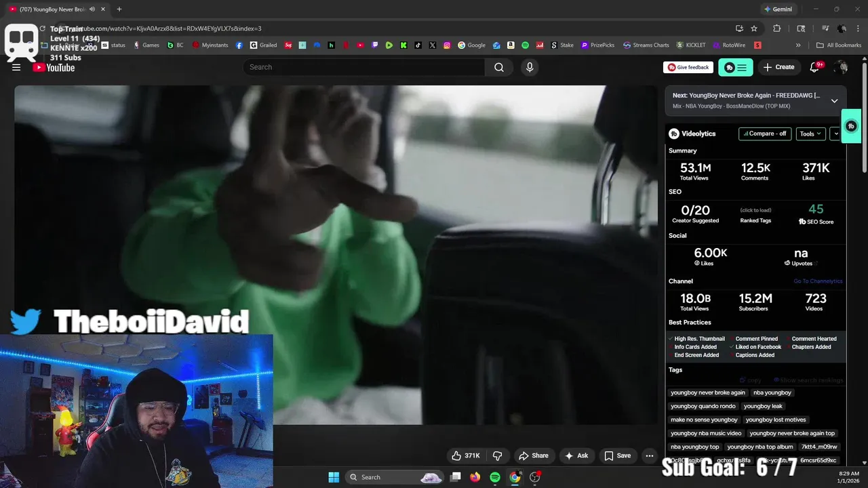Like the video with thumbs up

click(466, 455)
